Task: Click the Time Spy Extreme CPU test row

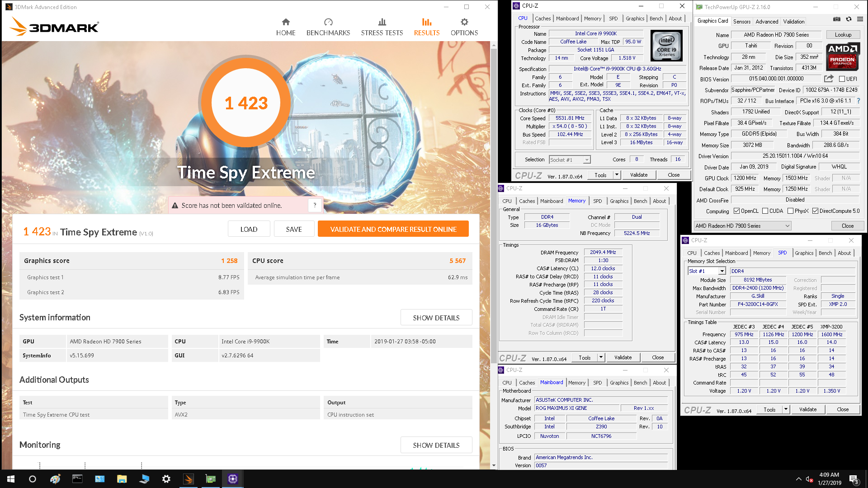Action: point(245,414)
